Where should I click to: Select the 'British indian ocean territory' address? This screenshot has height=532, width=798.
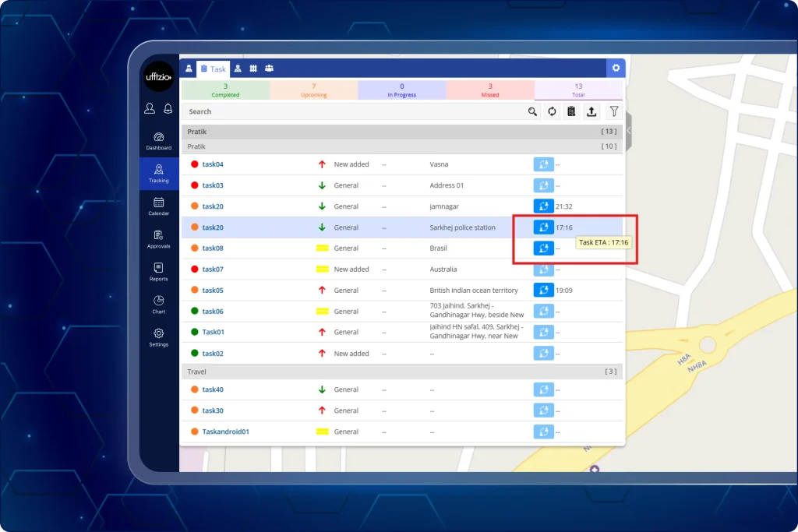pos(474,290)
